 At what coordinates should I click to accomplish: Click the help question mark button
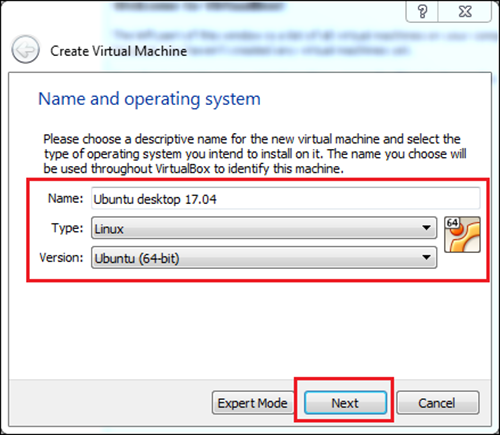422,12
